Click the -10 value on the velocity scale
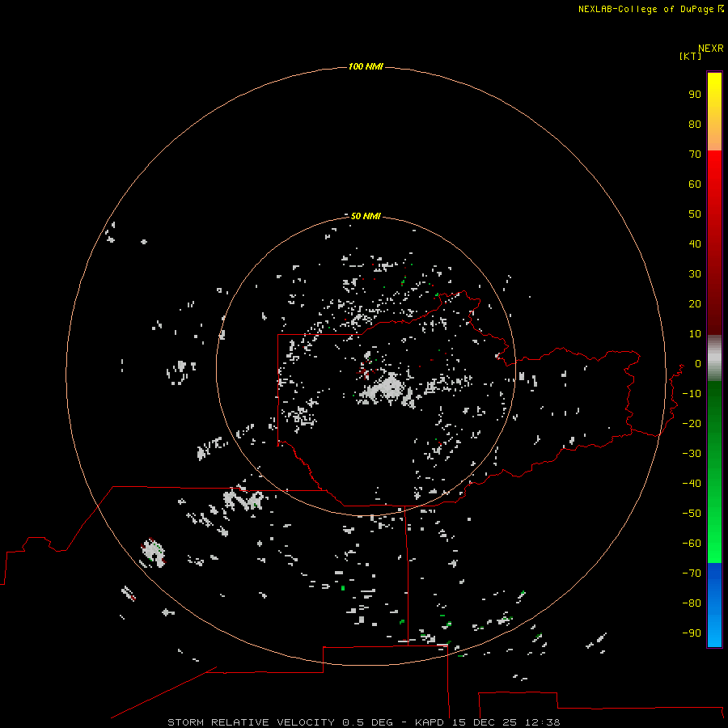The image size is (728, 728). [x=692, y=394]
